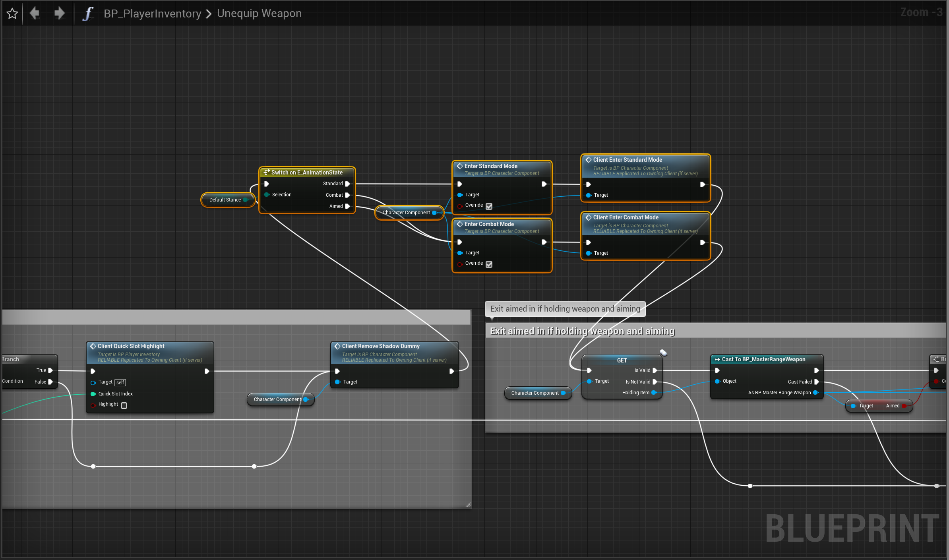Toggle Override checkbox on Enter Standard Mode
This screenshot has height=560, width=949.
tap(489, 206)
